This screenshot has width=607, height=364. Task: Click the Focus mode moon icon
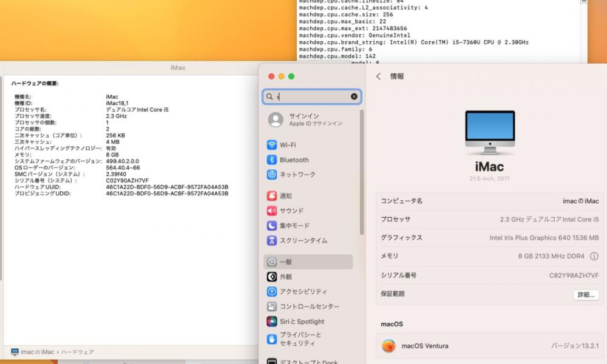(272, 226)
